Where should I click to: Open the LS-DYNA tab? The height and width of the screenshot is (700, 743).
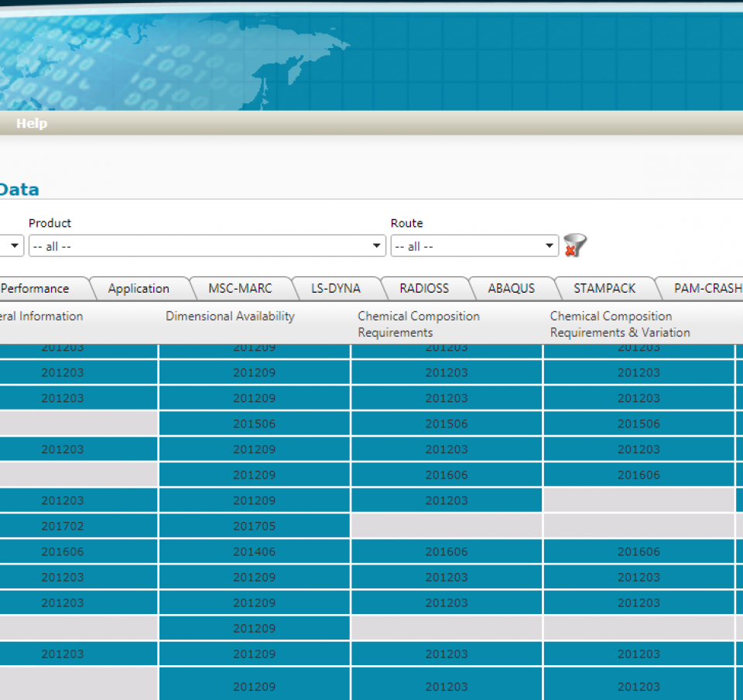click(335, 289)
